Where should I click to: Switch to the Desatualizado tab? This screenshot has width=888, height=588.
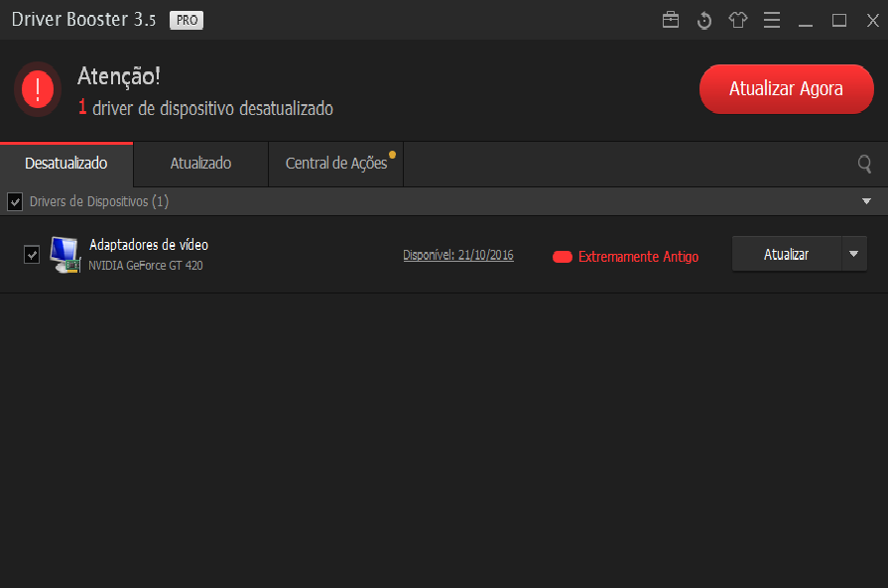(66, 164)
